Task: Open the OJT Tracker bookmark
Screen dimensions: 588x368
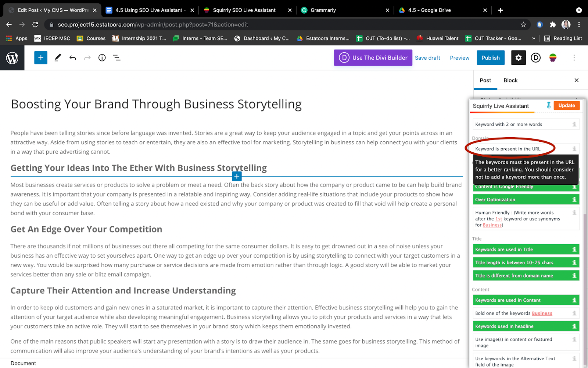Action: [493, 38]
